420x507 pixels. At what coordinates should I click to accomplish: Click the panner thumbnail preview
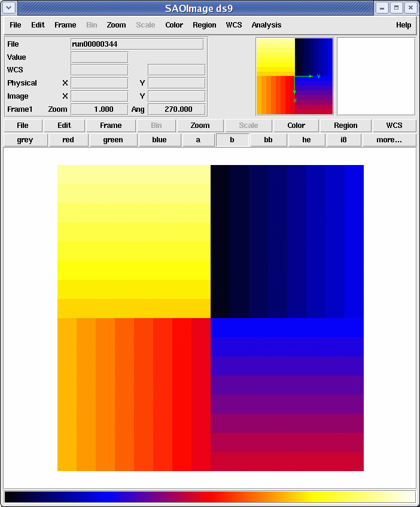(x=294, y=77)
